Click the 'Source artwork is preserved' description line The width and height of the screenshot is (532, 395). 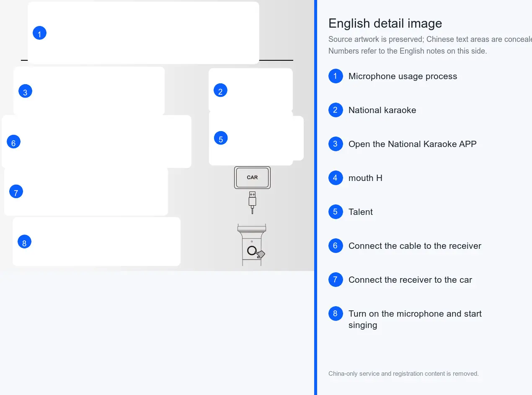click(x=430, y=39)
